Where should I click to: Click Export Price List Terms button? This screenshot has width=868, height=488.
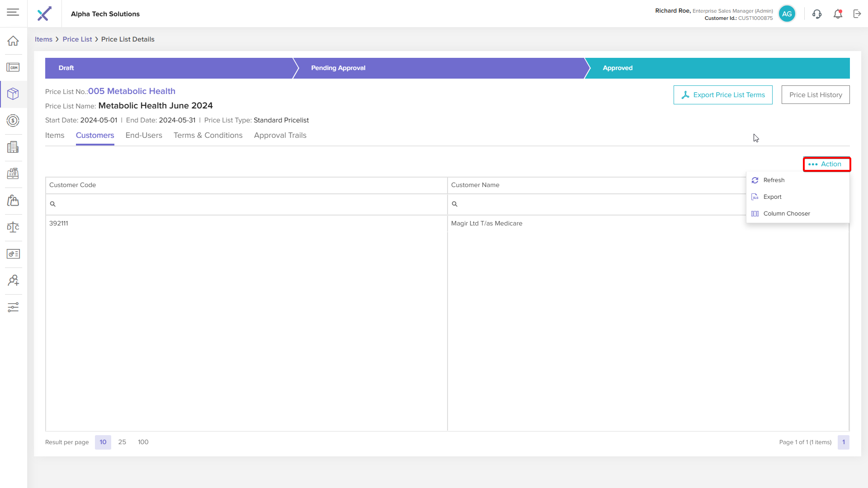coord(722,95)
